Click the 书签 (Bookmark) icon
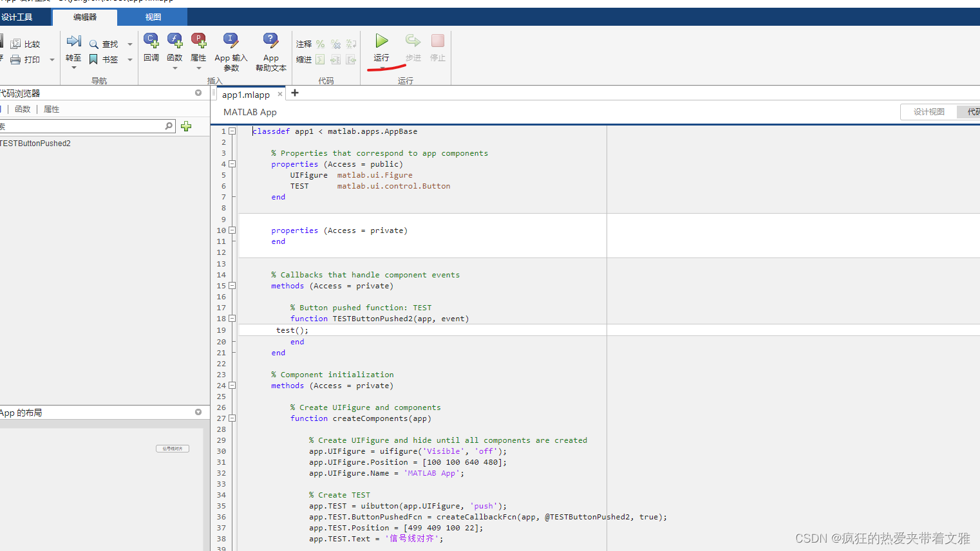This screenshot has height=551, width=980. pos(93,59)
